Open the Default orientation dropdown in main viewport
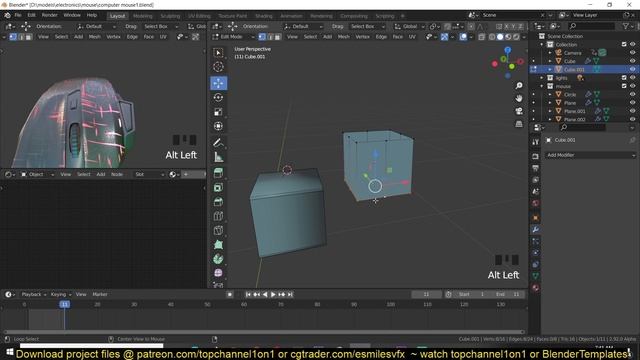The height and width of the screenshot is (360, 640). (303, 26)
